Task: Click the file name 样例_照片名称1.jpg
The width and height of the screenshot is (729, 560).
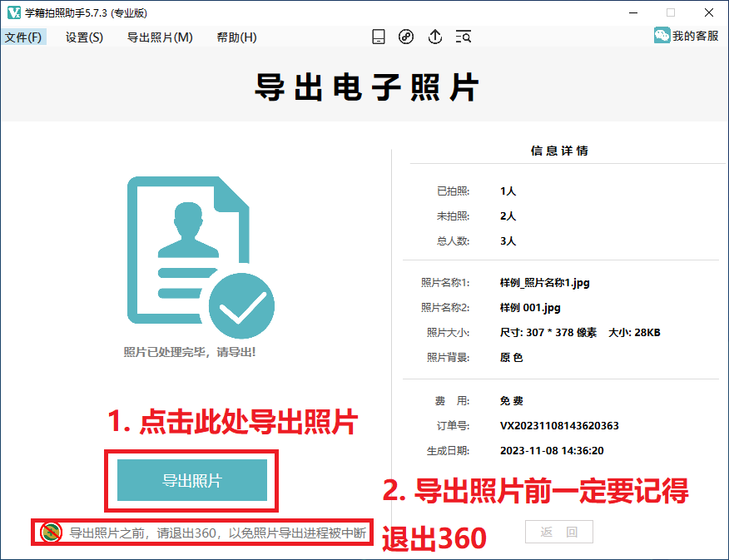Action: coord(545,283)
